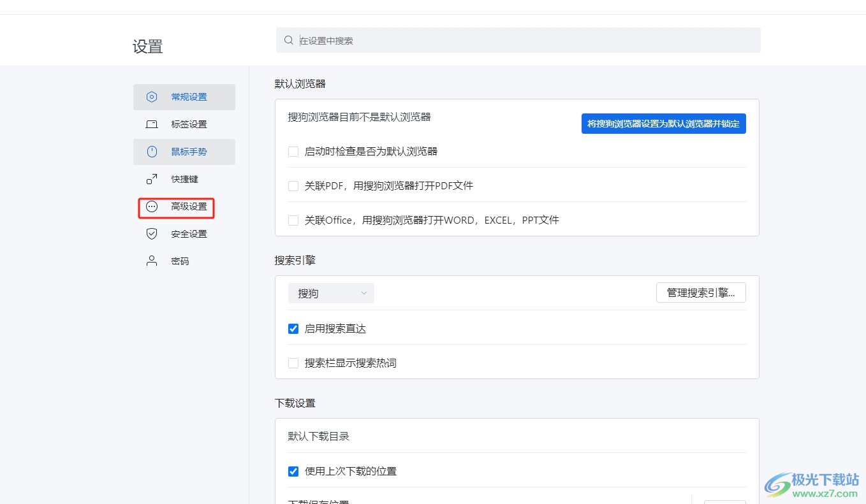Click the person icon beside 密码

(x=152, y=261)
